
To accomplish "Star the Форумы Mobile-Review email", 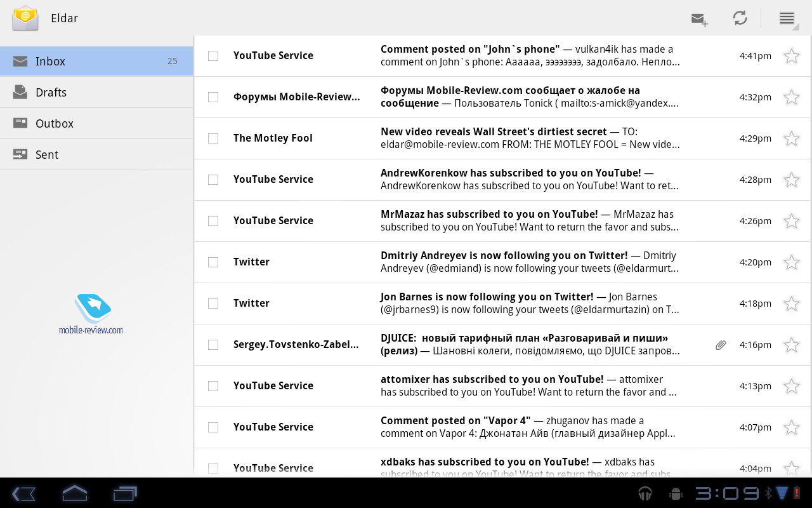I will coord(792,97).
